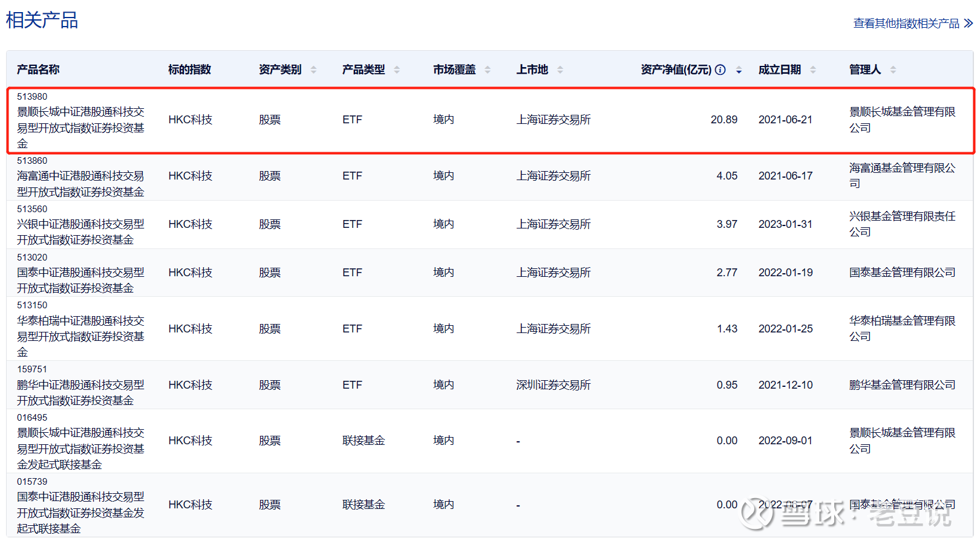
Task: Select fund code 513980
Action: pyautogui.click(x=32, y=97)
